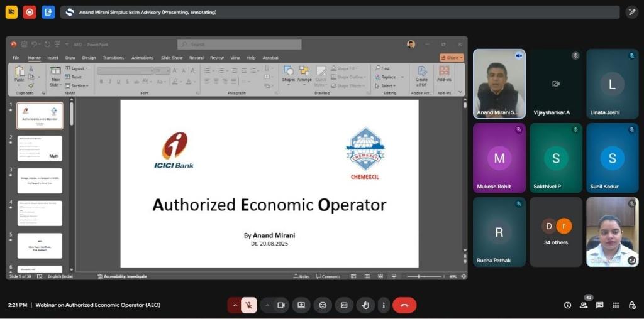Viewport: 644px width, 319px height.
Task: Click Sunil Kadur participant tile
Action: 612,158
